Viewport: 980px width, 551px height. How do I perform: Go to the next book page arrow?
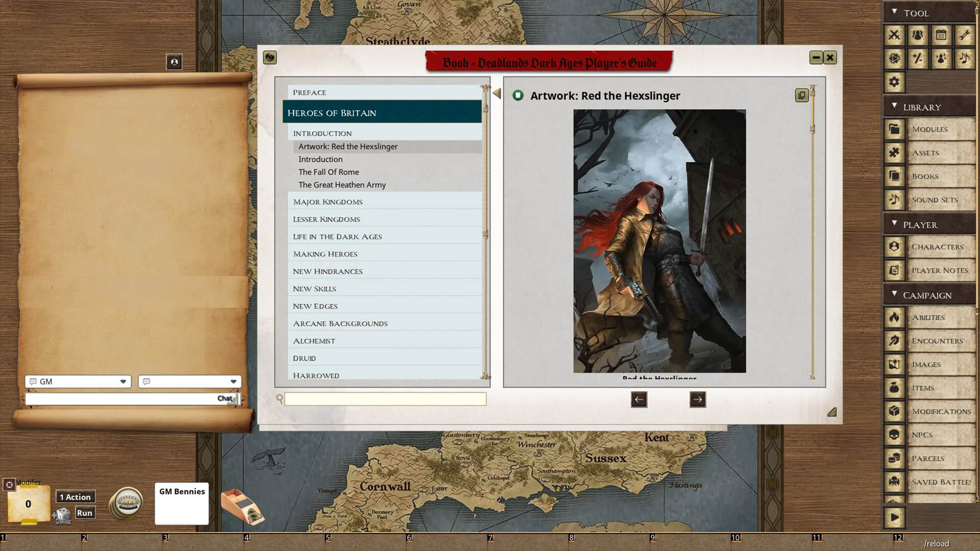(x=697, y=399)
